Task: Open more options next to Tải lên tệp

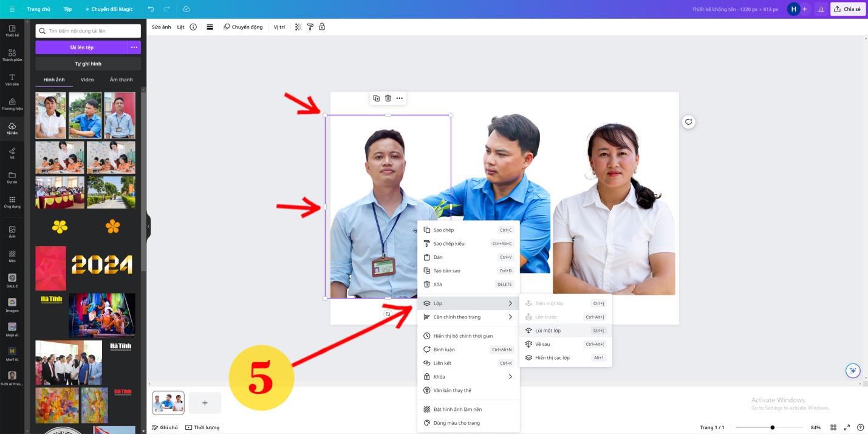Action: coord(134,47)
